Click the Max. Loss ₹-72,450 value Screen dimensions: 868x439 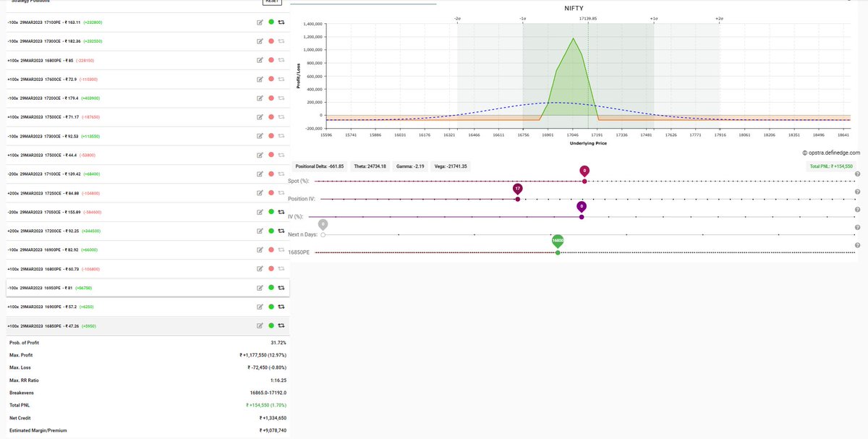267,368
